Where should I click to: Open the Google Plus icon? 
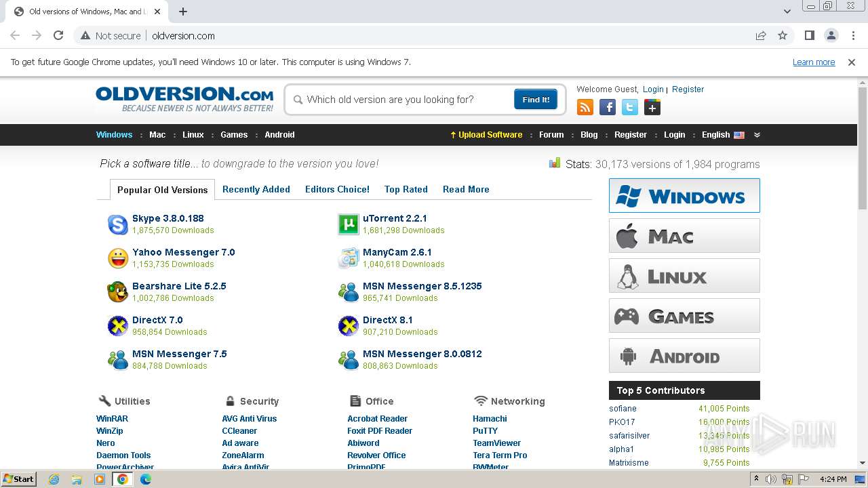coord(652,107)
